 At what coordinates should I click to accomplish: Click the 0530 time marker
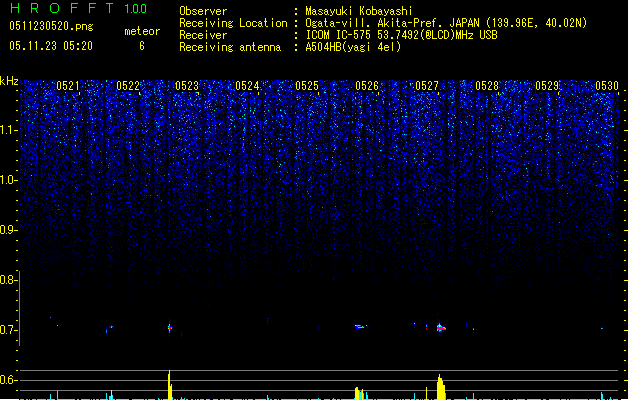[607, 86]
